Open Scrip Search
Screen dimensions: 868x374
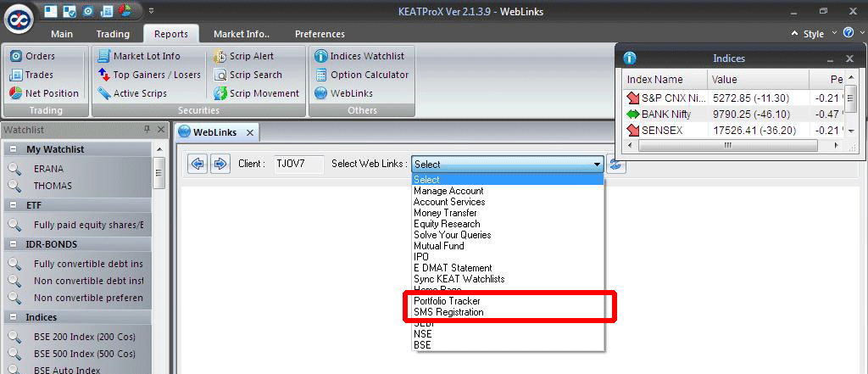248,75
